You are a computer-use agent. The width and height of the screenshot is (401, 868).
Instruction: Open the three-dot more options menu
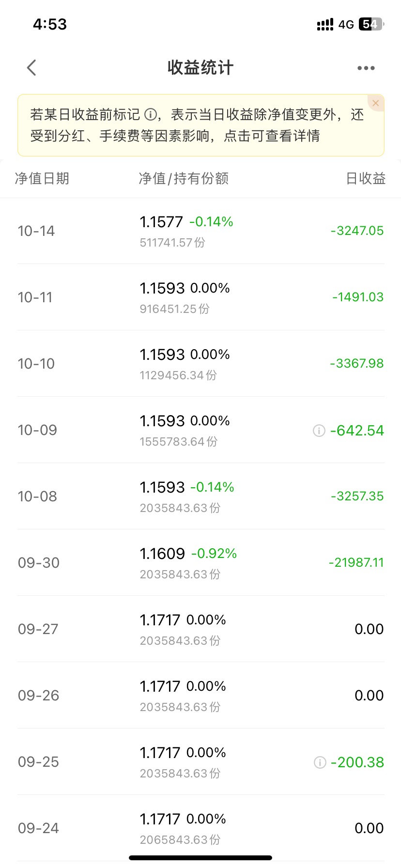366,68
